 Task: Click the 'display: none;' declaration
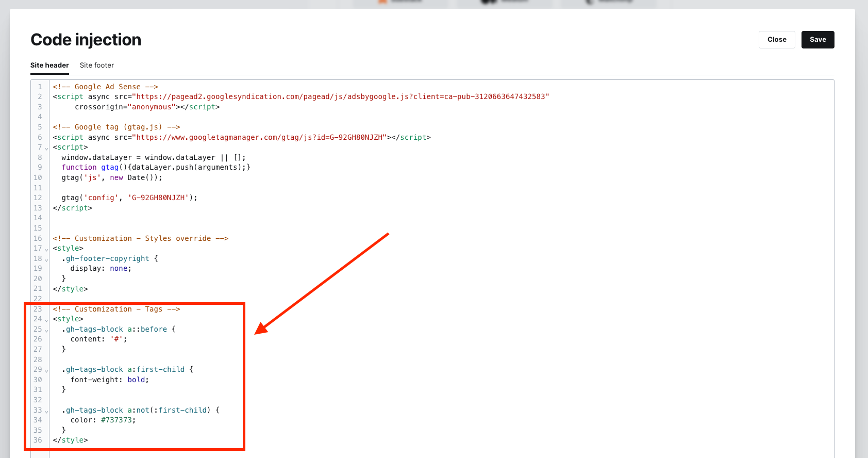[101, 269]
